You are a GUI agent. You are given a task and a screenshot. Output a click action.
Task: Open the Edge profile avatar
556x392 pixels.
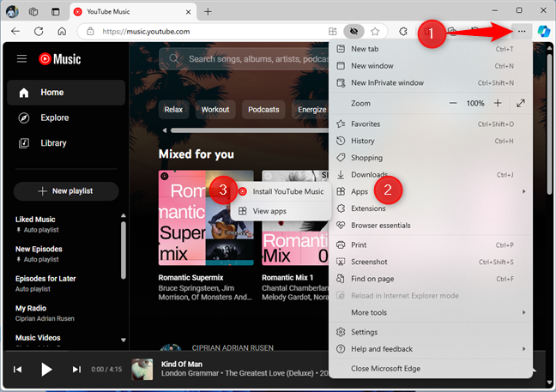[12, 12]
